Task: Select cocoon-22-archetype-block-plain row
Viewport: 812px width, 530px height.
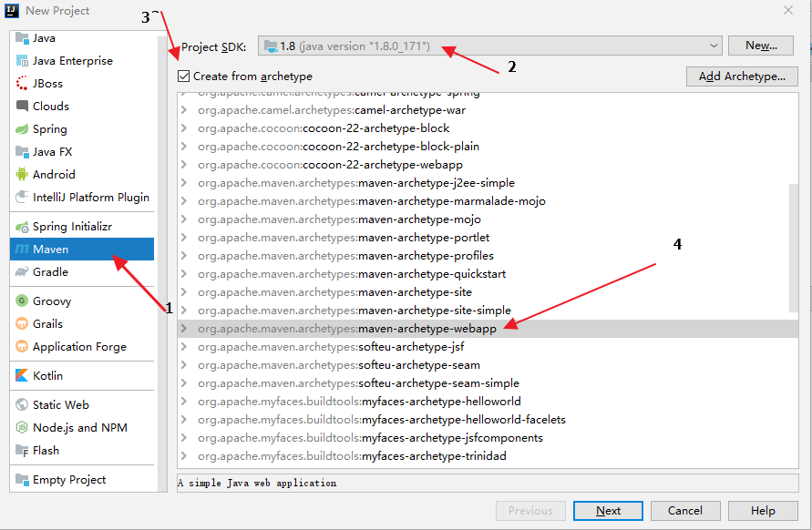Action: click(488, 146)
